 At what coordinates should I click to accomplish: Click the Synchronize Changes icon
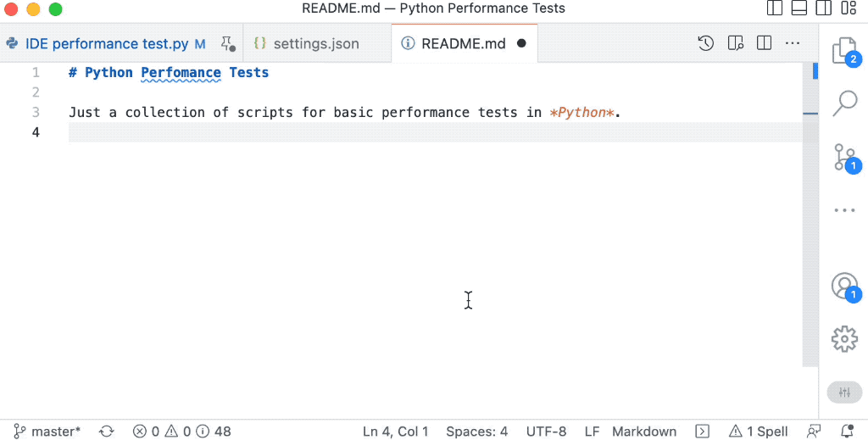click(x=106, y=432)
